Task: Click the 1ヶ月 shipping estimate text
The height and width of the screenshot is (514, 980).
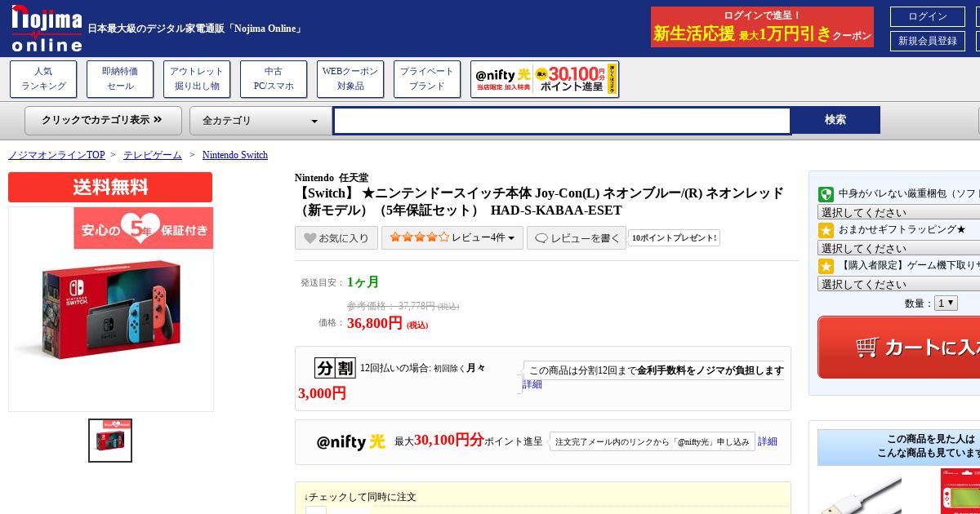Action: [x=363, y=282]
